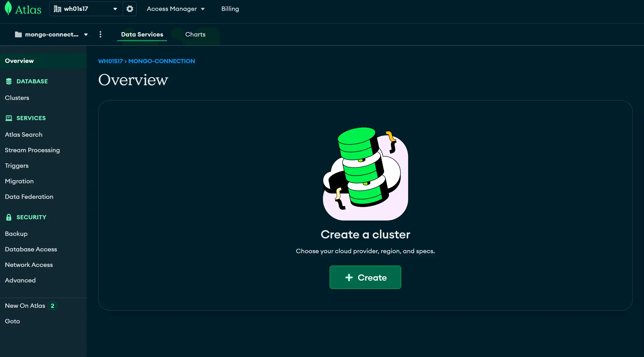Open the Clusters sidebar item
Image resolution: width=644 pixels, height=357 pixels.
17,98
